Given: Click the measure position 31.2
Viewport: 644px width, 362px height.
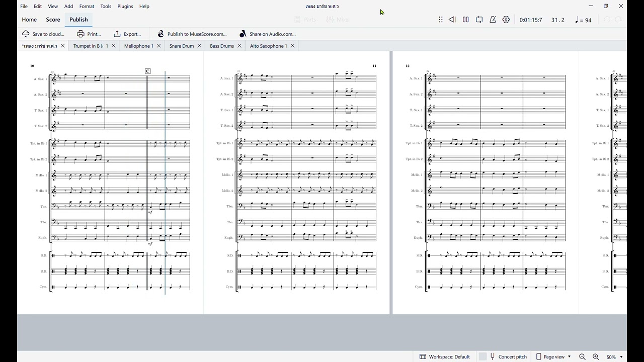Looking at the screenshot, I should click(x=557, y=20).
